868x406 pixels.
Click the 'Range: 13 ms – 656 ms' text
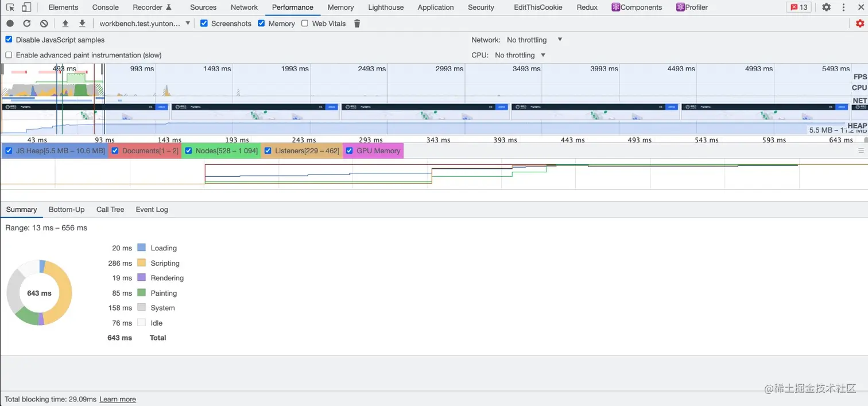click(x=46, y=228)
